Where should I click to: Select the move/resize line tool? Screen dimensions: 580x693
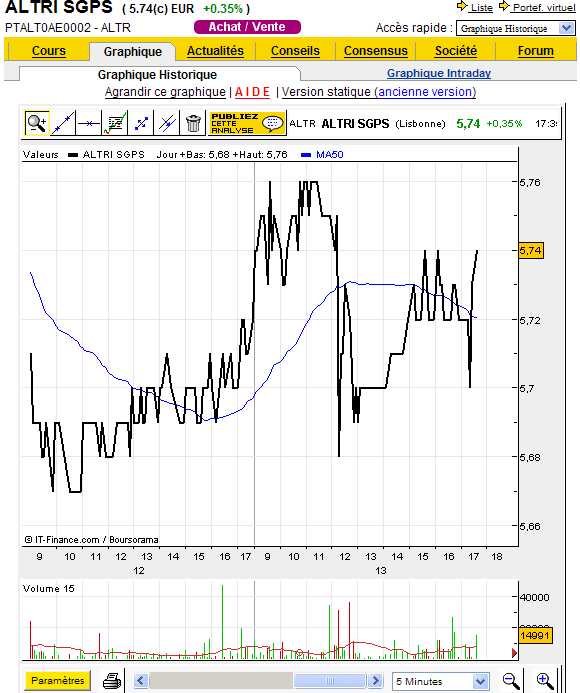(141, 123)
